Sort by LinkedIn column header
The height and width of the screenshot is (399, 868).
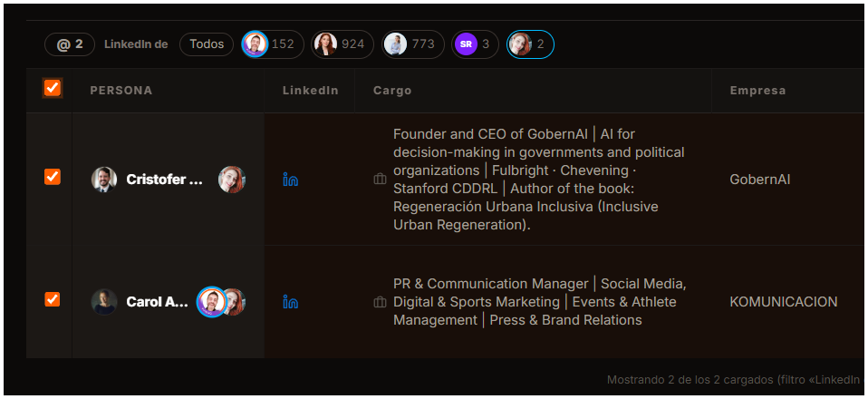click(x=311, y=91)
